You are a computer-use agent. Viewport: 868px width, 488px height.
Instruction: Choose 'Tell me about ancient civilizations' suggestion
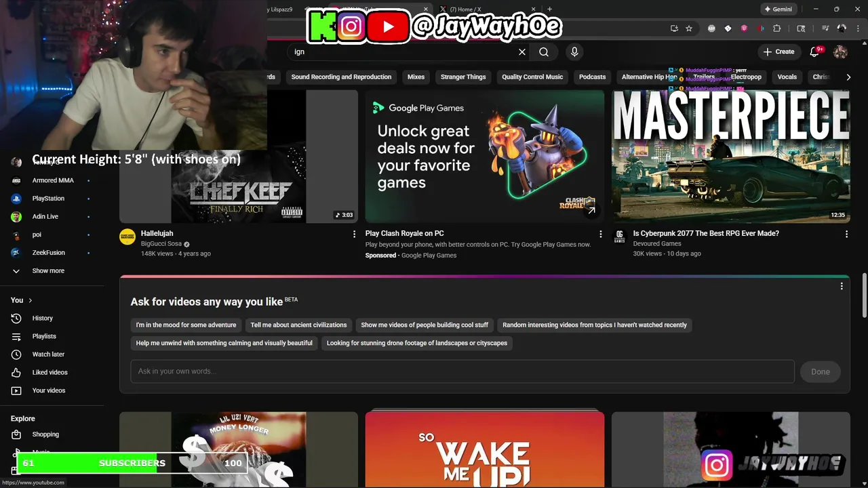[298, 325]
